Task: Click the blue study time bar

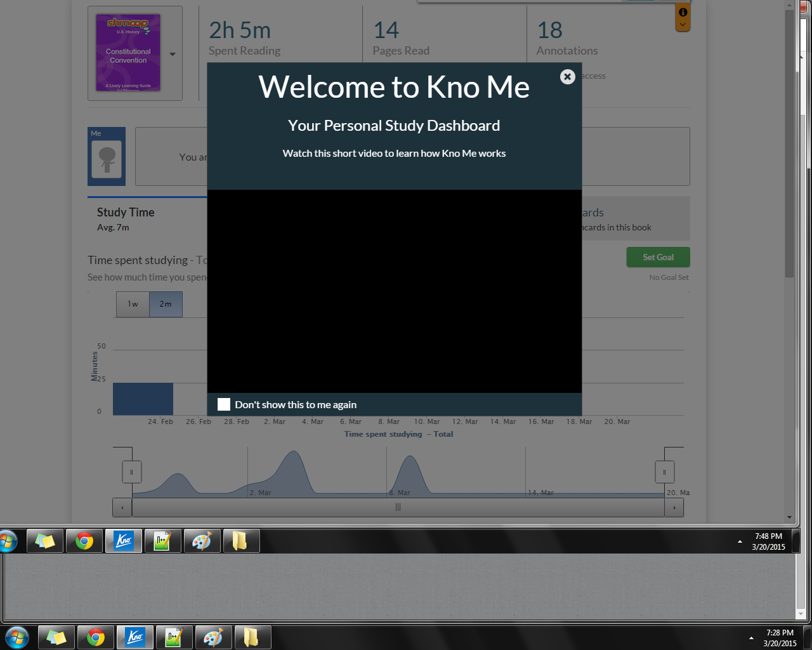Action: click(143, 399)
